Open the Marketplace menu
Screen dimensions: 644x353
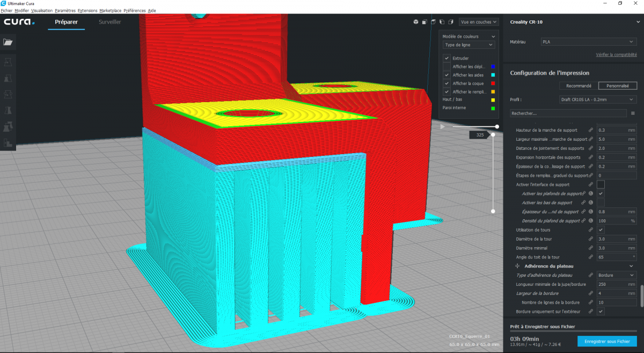111,11
